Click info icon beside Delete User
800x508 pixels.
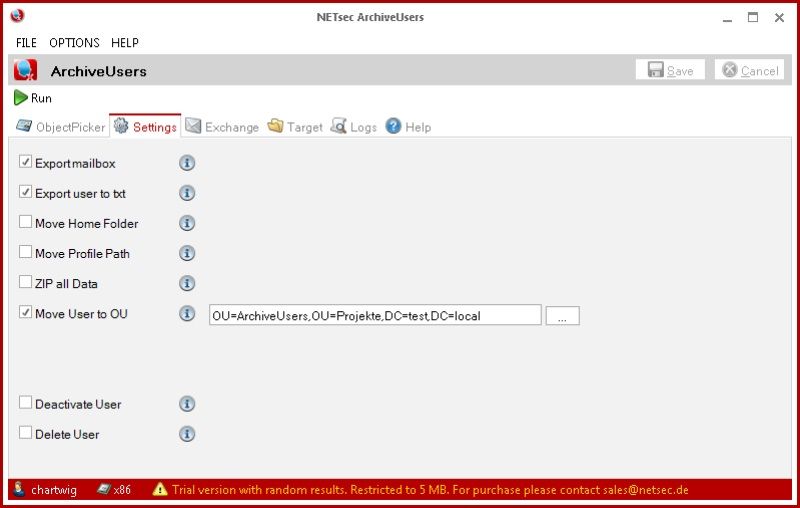coord(187,434)
